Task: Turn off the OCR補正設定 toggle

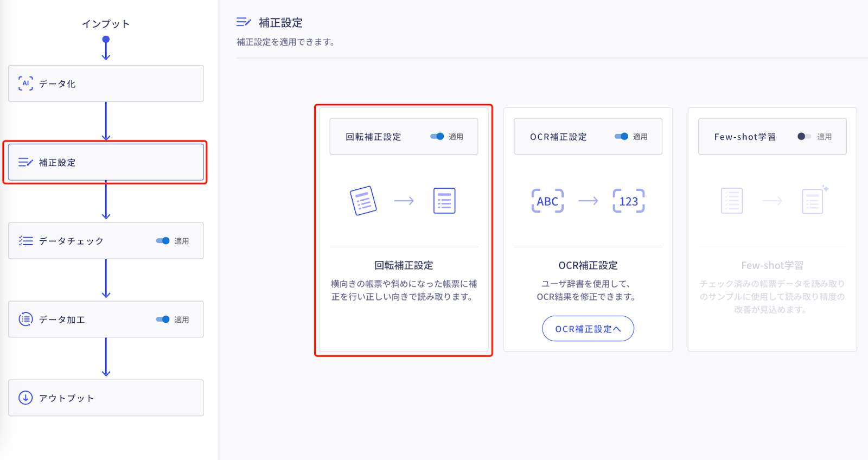Action: pos(622,137)
